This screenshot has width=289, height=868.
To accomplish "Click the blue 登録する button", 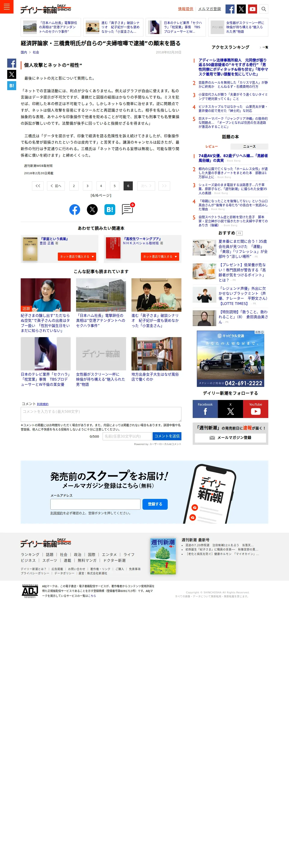I will pyautogui.click(x=155, y=504).
